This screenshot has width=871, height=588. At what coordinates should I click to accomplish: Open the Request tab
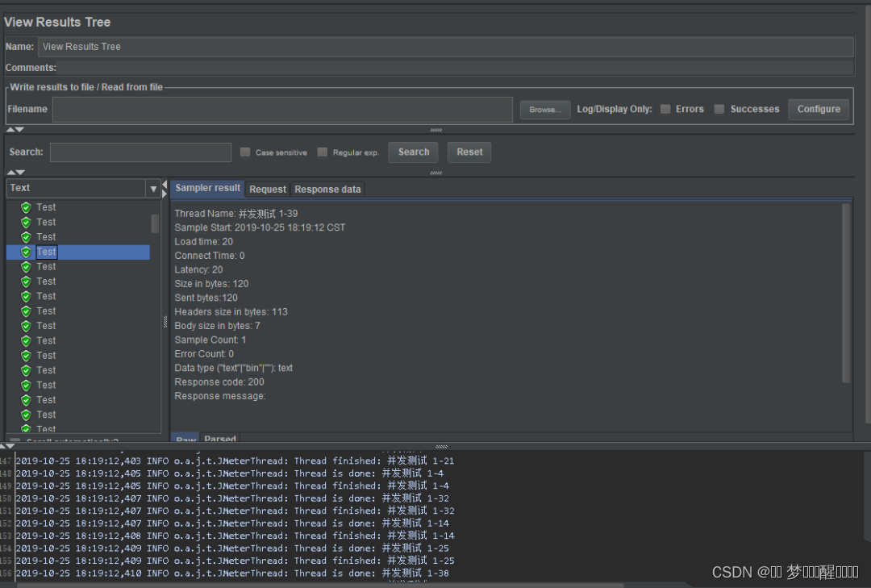pos(268,190)
